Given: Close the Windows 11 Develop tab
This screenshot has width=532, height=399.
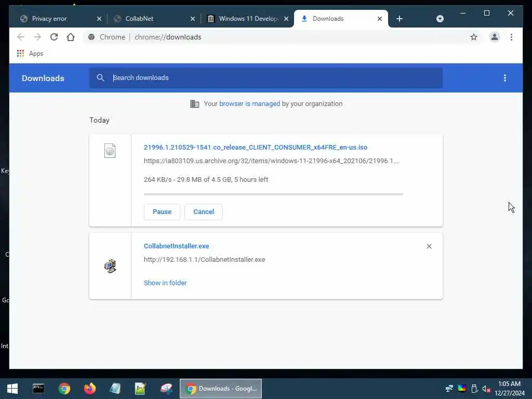Looking at the screenshot, I should click(286, 19).
